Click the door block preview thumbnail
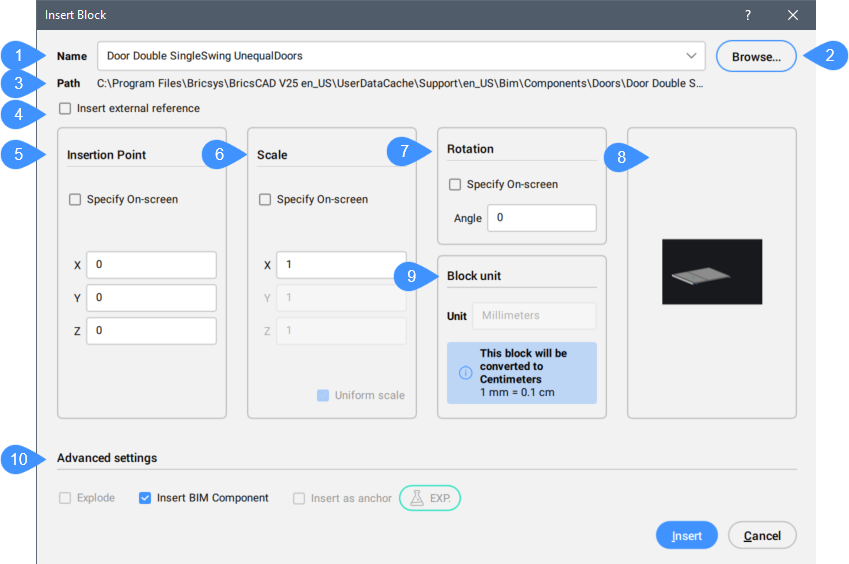849x564 pixels. [x=712, y=272]
